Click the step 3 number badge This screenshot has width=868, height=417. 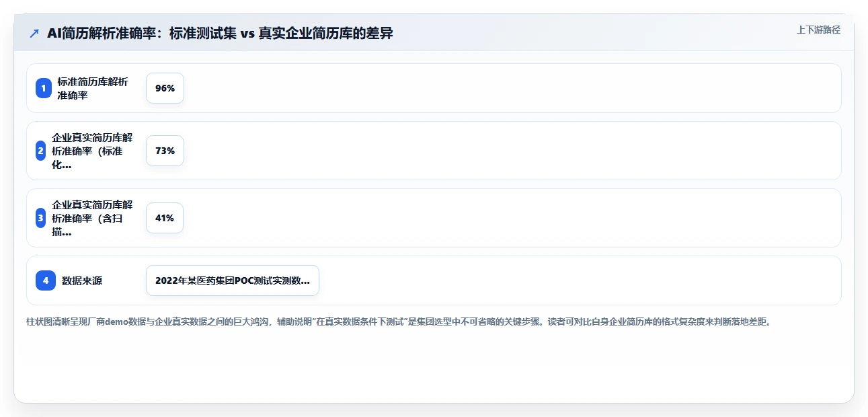(x=41, y=218)
